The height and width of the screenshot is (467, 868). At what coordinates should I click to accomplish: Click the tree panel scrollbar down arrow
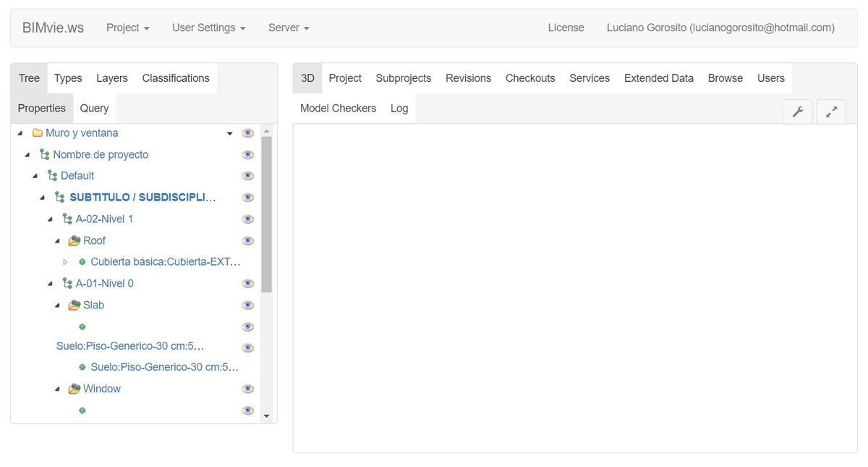coord(266,416)
